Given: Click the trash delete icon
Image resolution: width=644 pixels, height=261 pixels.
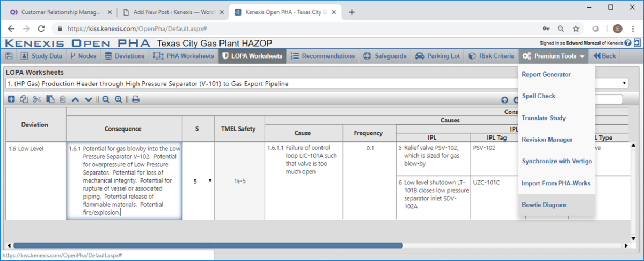Looking at the screenshot, I should coord(63,99).
